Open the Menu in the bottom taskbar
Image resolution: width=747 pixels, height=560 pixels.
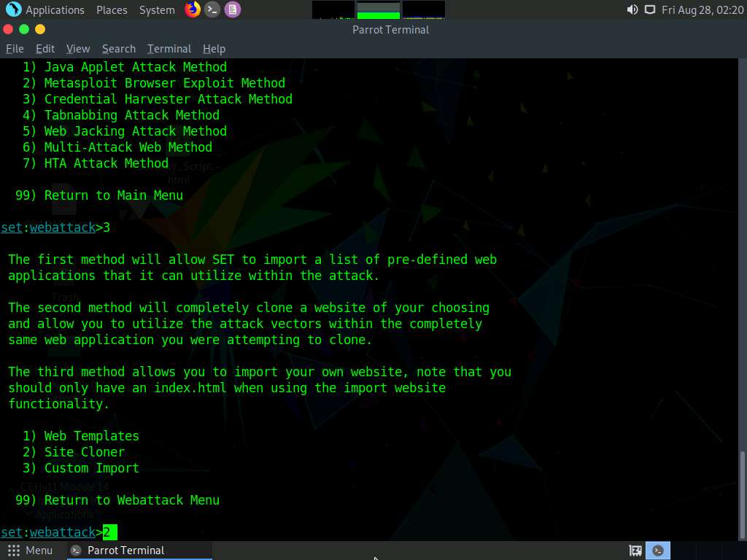pos(29,551)
